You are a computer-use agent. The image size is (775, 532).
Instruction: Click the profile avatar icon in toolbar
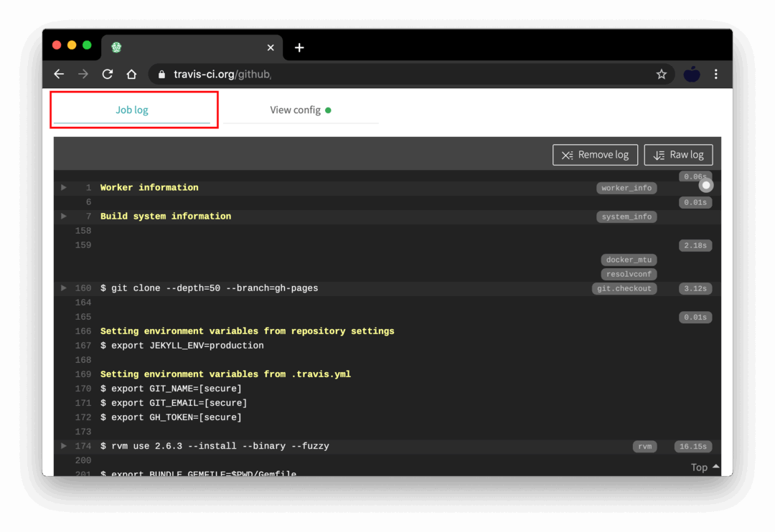pos(691,74)
